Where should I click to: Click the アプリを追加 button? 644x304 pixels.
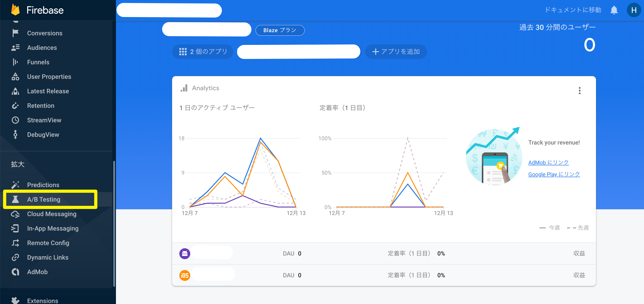pos(396,51)
